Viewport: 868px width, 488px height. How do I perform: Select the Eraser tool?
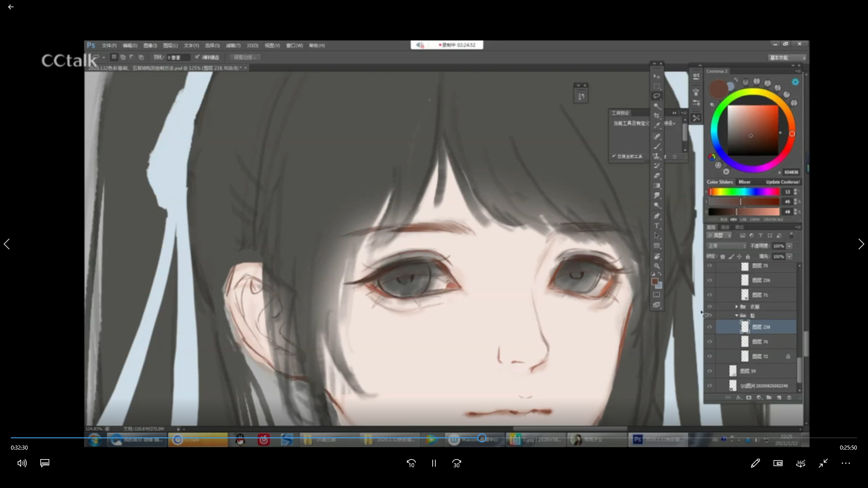(x=657, y=176)
